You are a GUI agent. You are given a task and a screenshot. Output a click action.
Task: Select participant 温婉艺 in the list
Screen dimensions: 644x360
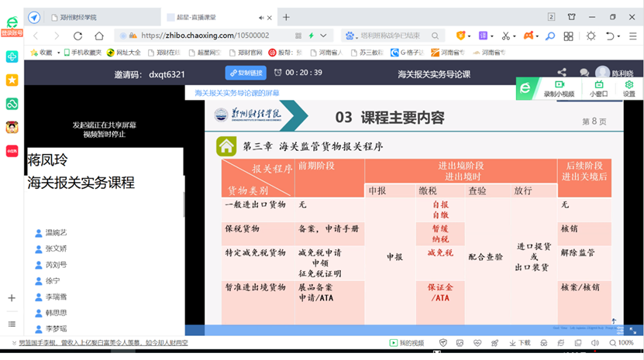tap(56, 232)
